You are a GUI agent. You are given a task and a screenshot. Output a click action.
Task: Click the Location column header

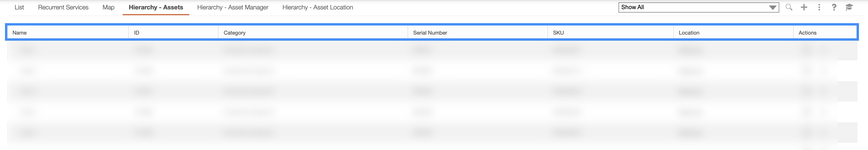click(x=689, y=33)
